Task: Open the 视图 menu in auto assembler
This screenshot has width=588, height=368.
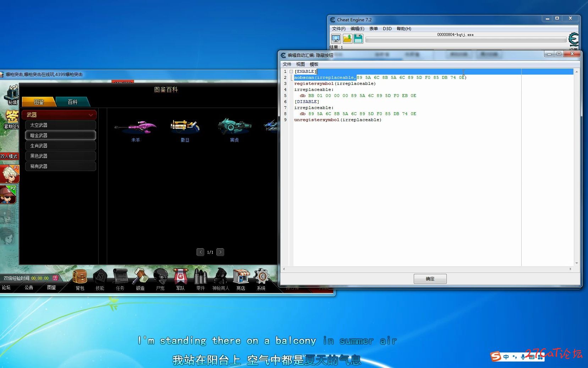Action: click(x=301, y=64)
